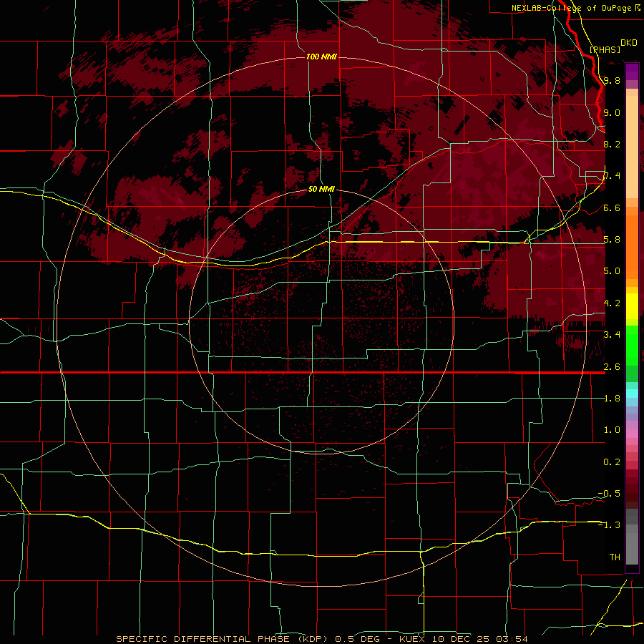Click the DKD label above the legend
The image size is (644, 644).
[x=629, y=43]
